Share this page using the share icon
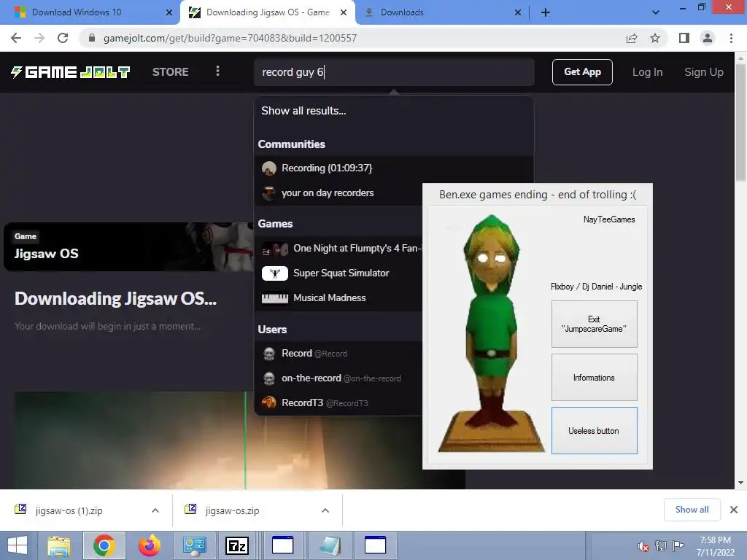The height and width of the screenshot is (560, 747). pyautogui.click(x=632, y=38)
